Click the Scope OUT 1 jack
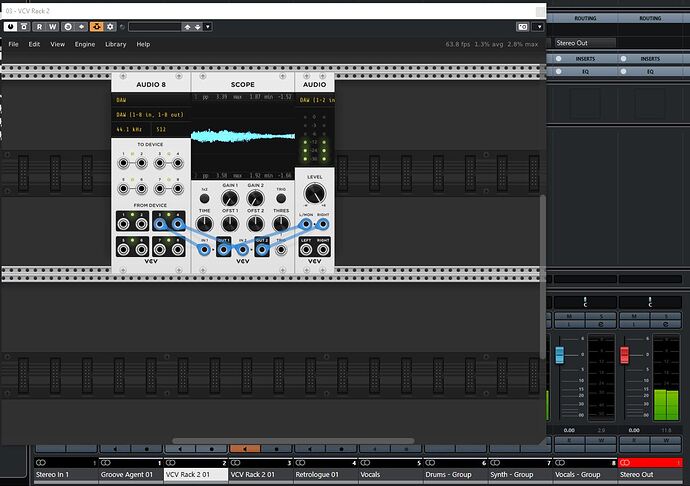The image size is (690, 486). pyautogui.click(x=224, y=250)
